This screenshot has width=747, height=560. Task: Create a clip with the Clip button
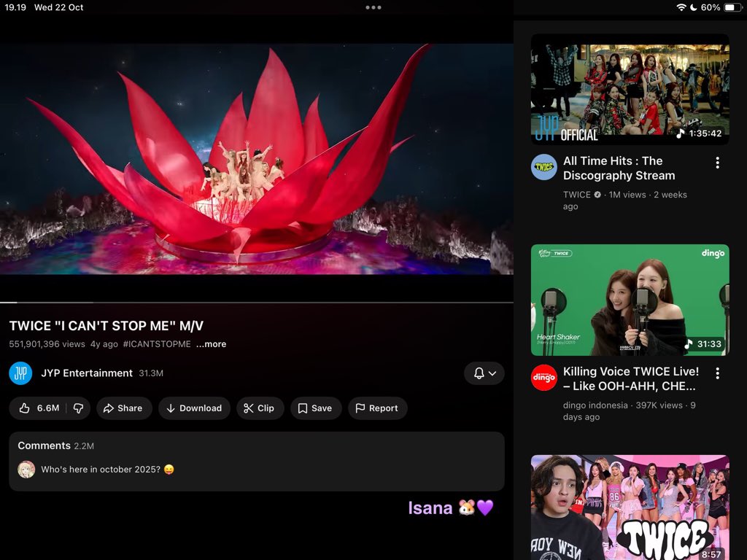(x=260, y=408)
